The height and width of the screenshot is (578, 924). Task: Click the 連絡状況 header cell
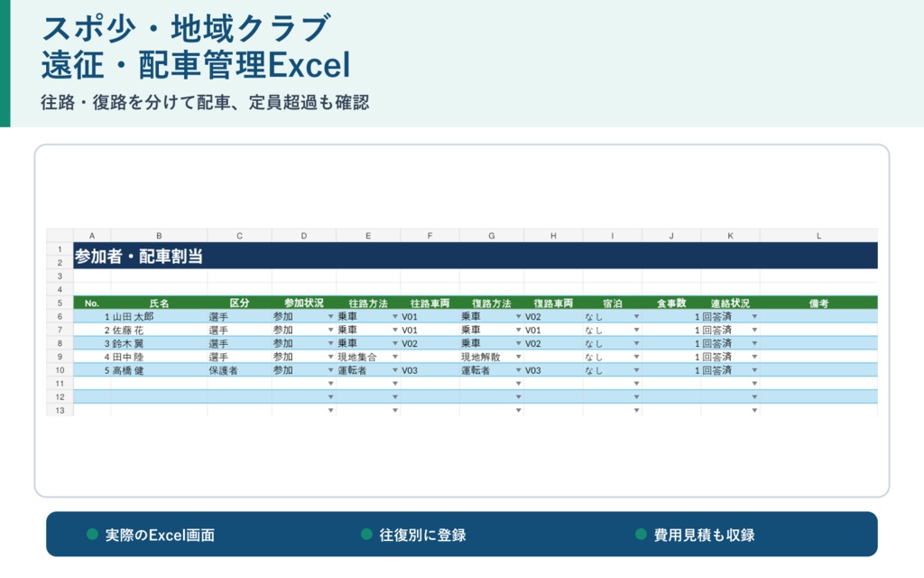coord(730,303)
